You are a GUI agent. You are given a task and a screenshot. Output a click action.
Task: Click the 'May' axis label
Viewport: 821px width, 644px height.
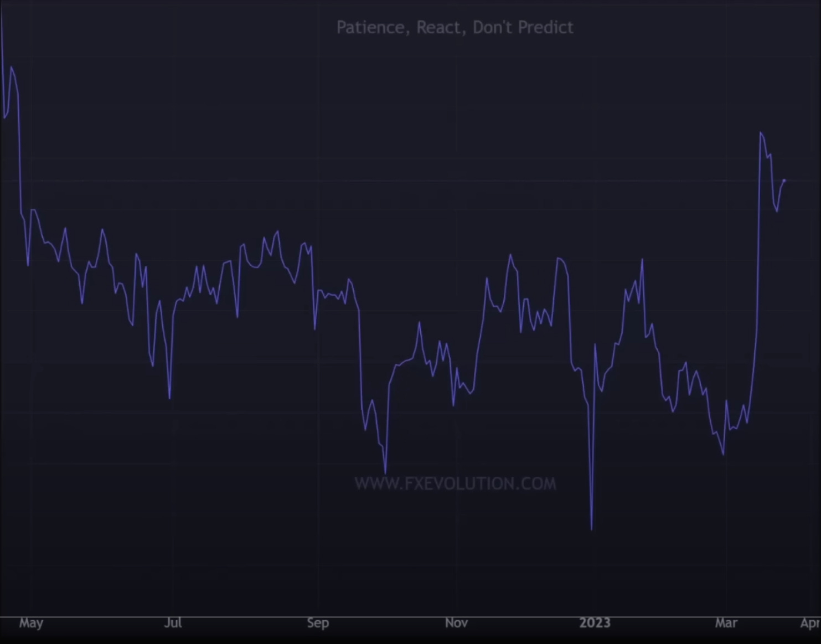coord(31,623)
